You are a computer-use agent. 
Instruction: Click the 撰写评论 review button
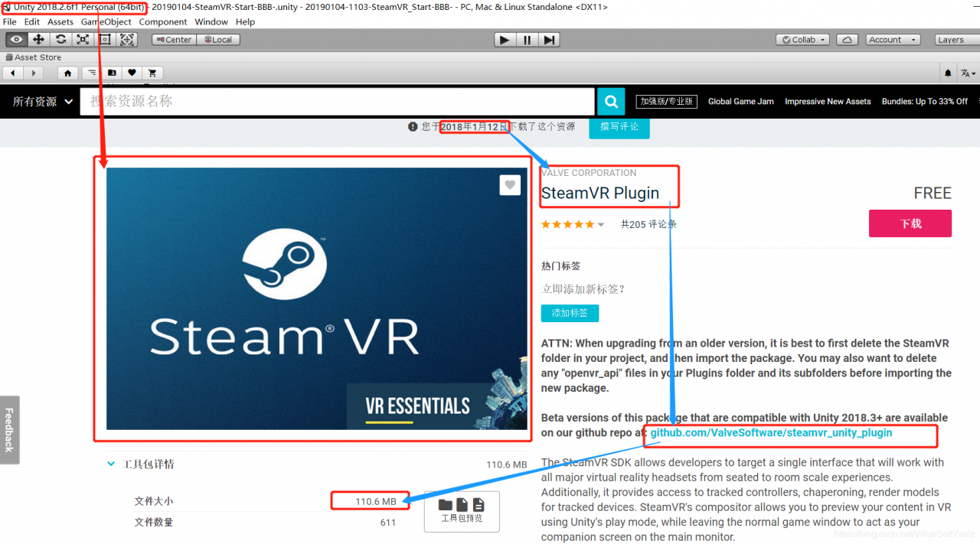coord(619,127)
